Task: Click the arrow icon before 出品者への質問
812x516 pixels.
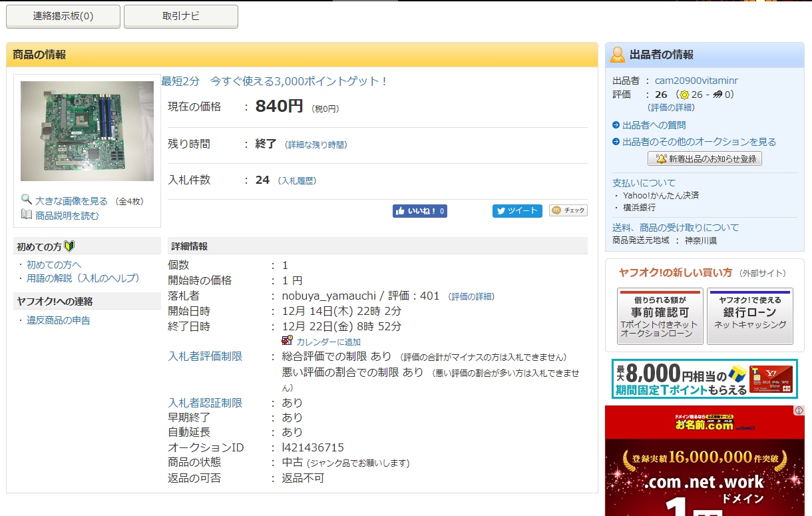Action: pos(616,125)
